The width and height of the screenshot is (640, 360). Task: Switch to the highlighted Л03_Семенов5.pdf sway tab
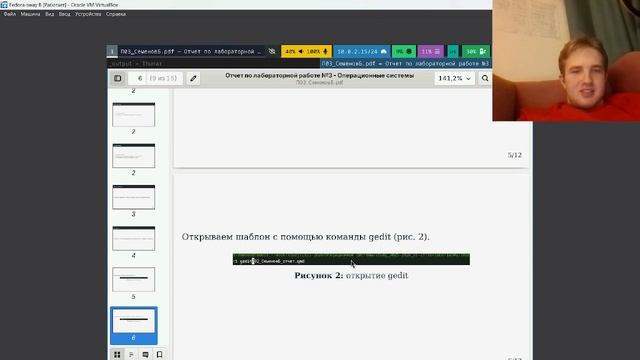pos(406,64)
